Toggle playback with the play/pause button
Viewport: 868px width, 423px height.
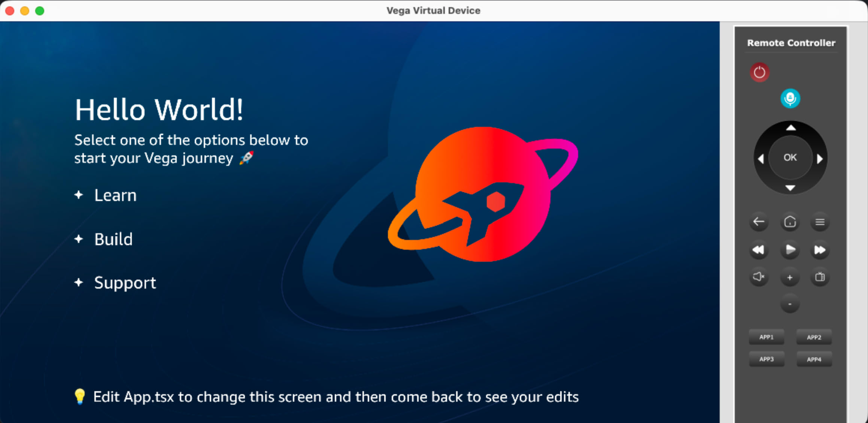pos(789,250)
